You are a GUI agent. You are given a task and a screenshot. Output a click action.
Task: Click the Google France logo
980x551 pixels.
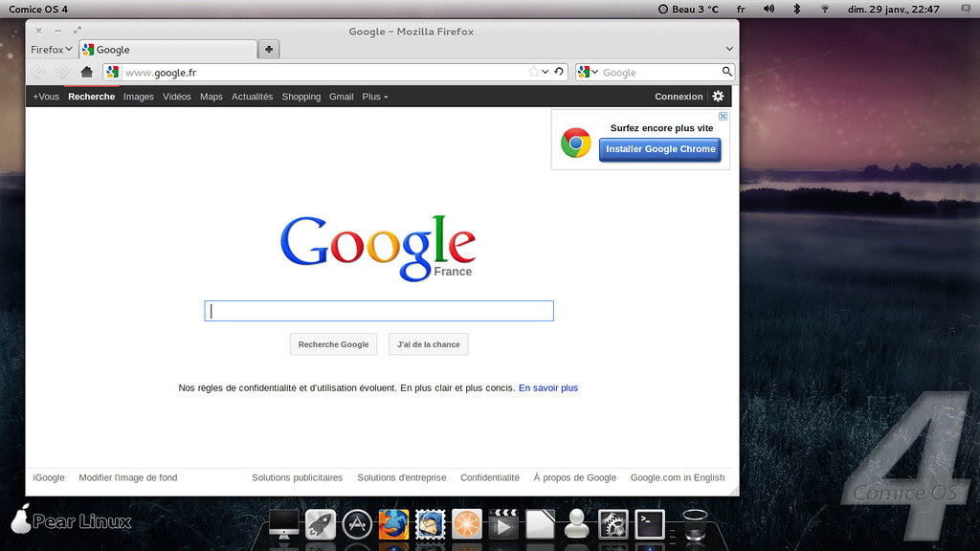(378, 248)
